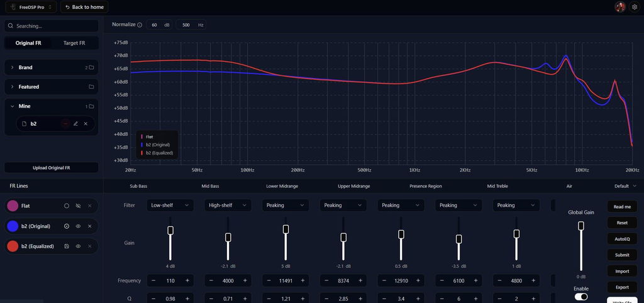This screenshot has width=644, height=303.
Task: Open the Low-shelf filter type dropdown
Action: (170, 206)
